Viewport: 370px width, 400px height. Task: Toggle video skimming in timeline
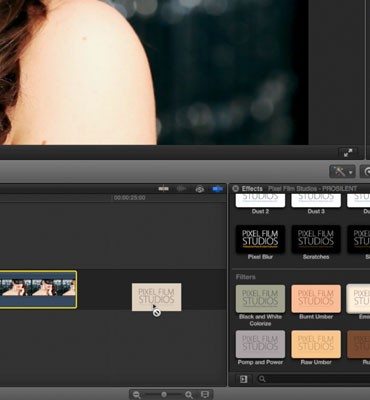click(163, 189)
